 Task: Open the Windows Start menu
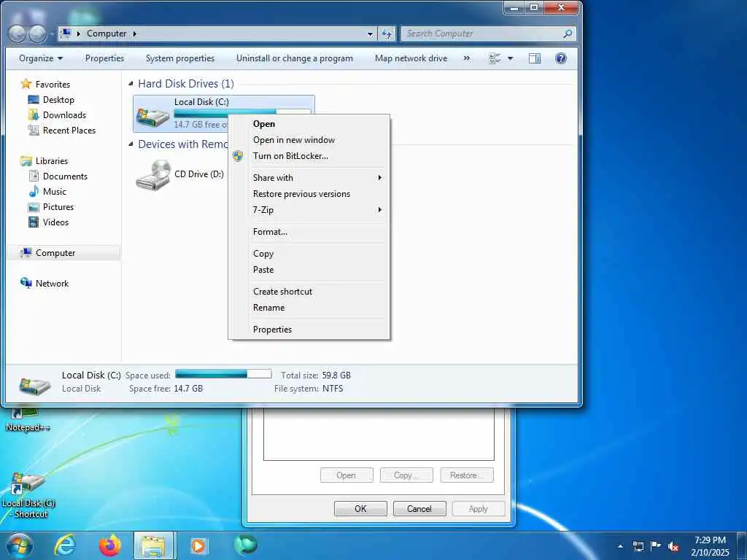[20, 545]
